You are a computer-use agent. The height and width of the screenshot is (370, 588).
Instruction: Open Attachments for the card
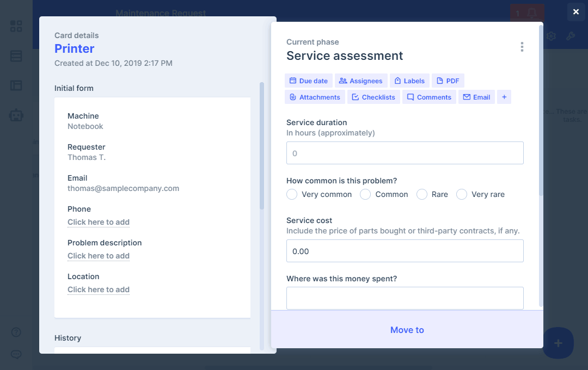click(x=315, y=97)
